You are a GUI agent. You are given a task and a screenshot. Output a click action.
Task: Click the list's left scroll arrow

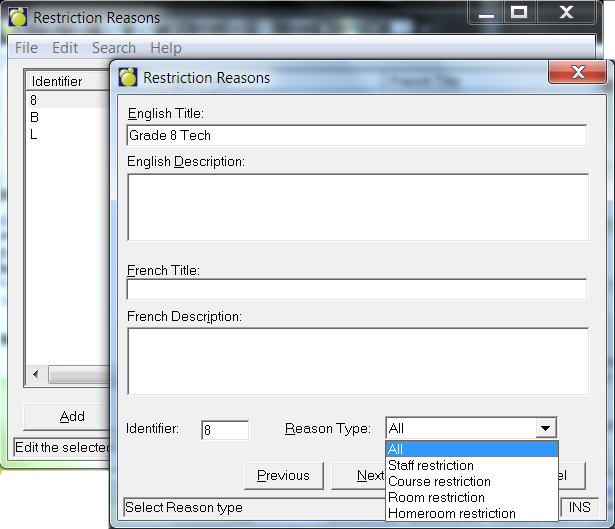click(x=35, y=374)
